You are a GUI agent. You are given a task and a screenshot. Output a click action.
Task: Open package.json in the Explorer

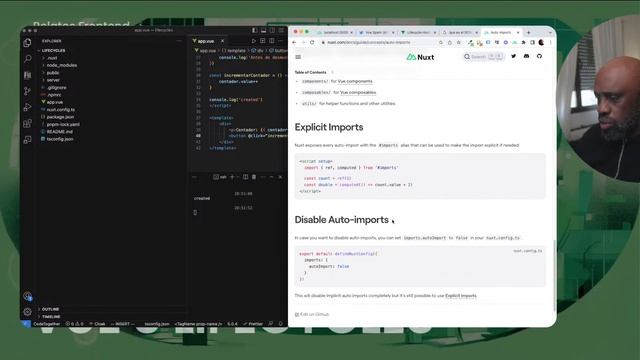click(x=60, y=117)
